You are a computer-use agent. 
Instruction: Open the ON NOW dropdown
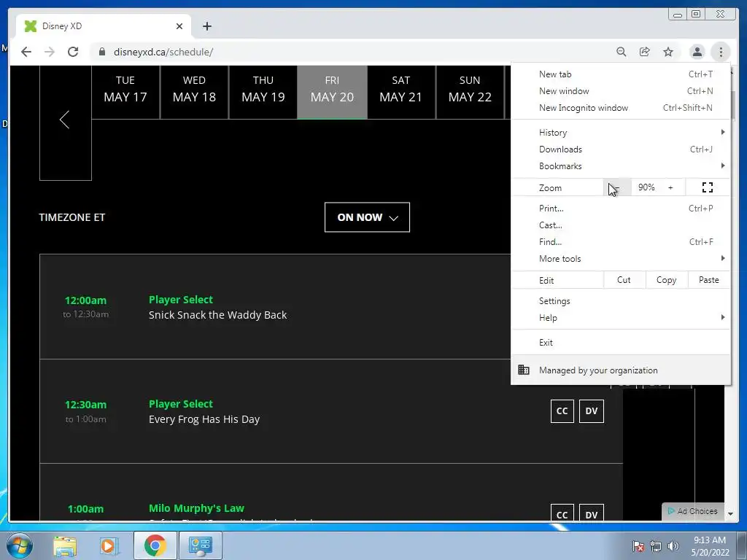(367, 217)
